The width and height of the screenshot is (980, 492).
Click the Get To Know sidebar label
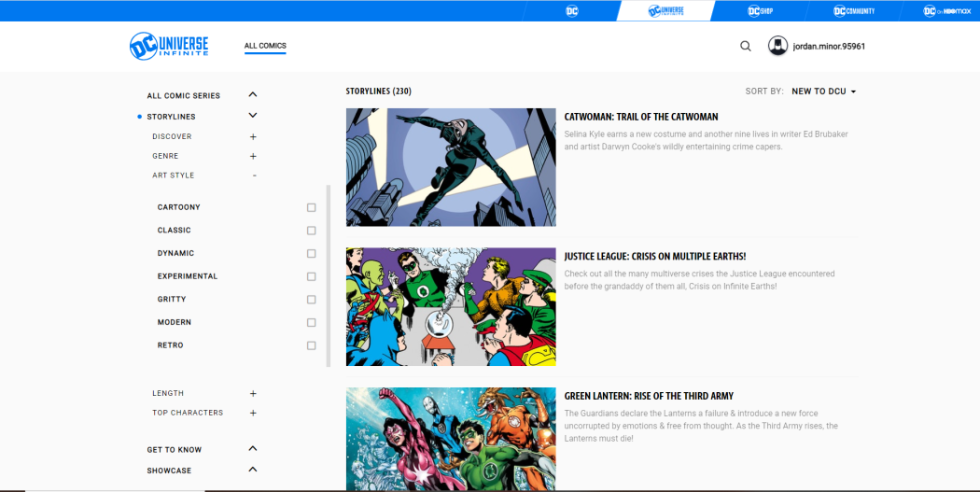(175, 450)
